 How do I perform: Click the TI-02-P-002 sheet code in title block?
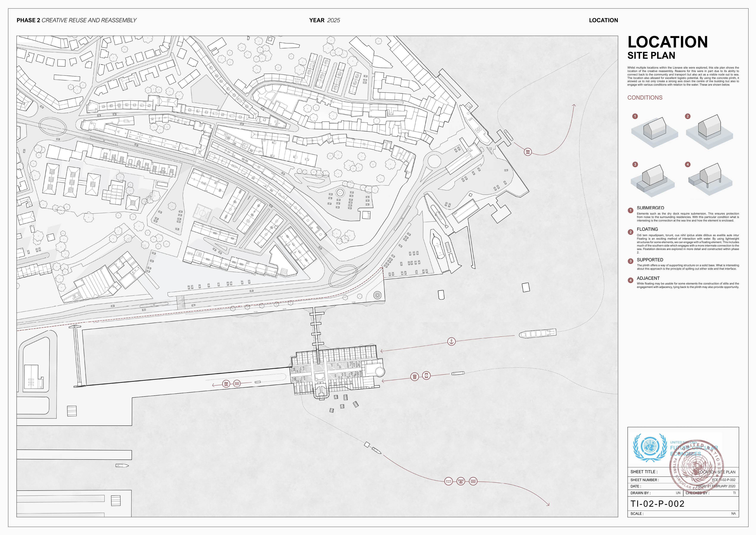[x=657, y=504]
